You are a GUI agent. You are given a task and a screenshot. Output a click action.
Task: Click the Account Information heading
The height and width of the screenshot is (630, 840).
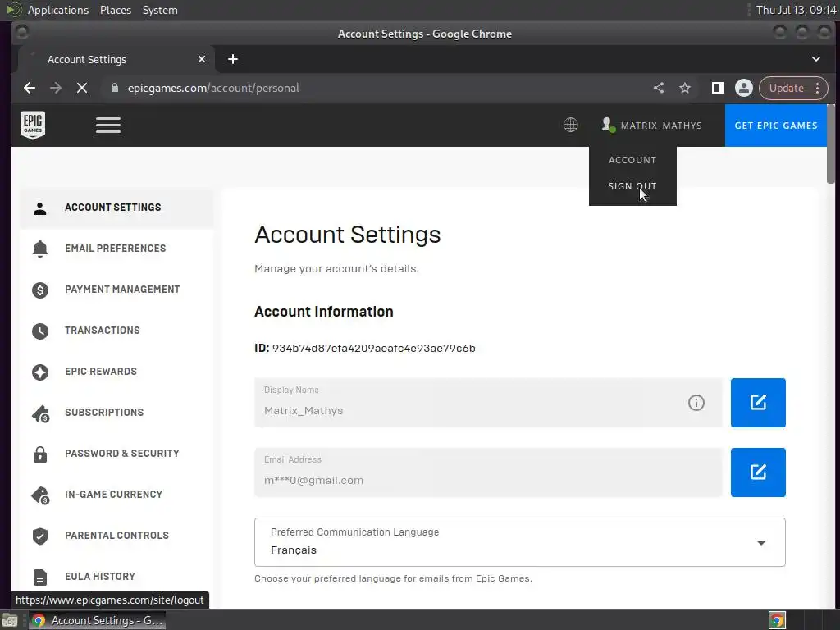coord(323,312)
